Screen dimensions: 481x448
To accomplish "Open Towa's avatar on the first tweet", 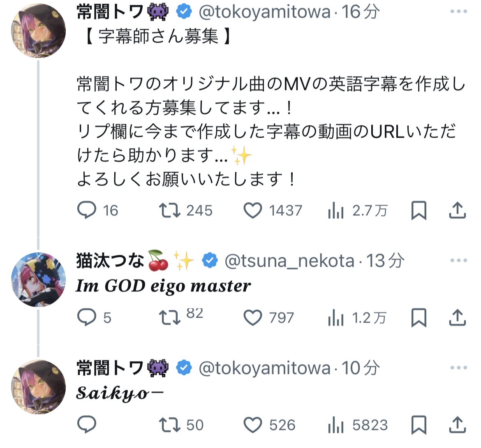I will (38, 31).
